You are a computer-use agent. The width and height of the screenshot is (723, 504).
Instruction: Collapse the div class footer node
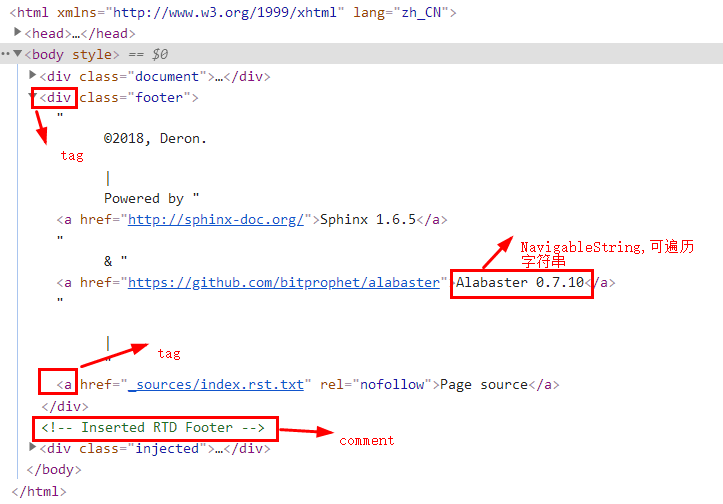coord(33,96)
